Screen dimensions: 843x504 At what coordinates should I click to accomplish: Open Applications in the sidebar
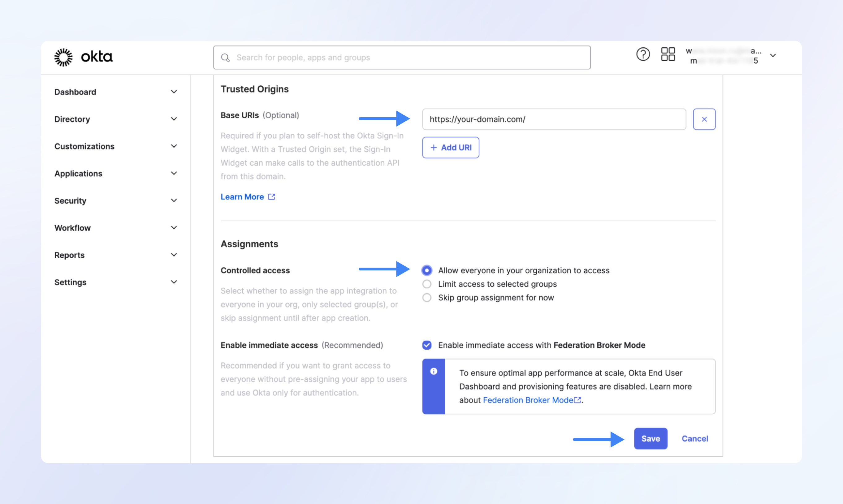click(x=78, y=174)
